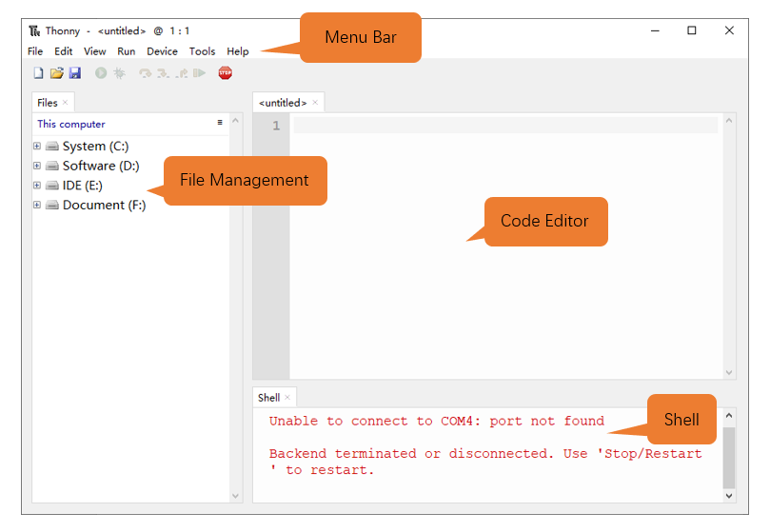Save the script with the floppy icon
Screen dimensions: 770x532
(74, 73)
